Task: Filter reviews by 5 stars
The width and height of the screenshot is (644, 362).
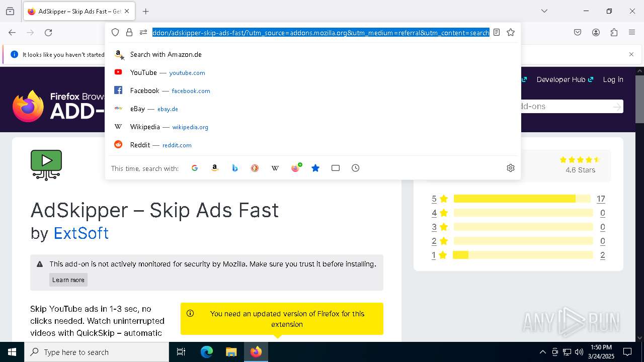Action: pyautogui.click(x=439, y=199)
